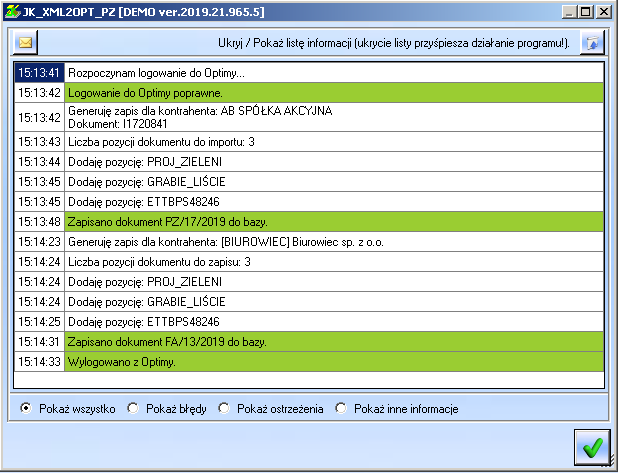618x473 pixels.
Task: Select row 'Liczba pozycji dokumentu do zapisu: 3'
Action: point(309,262)
